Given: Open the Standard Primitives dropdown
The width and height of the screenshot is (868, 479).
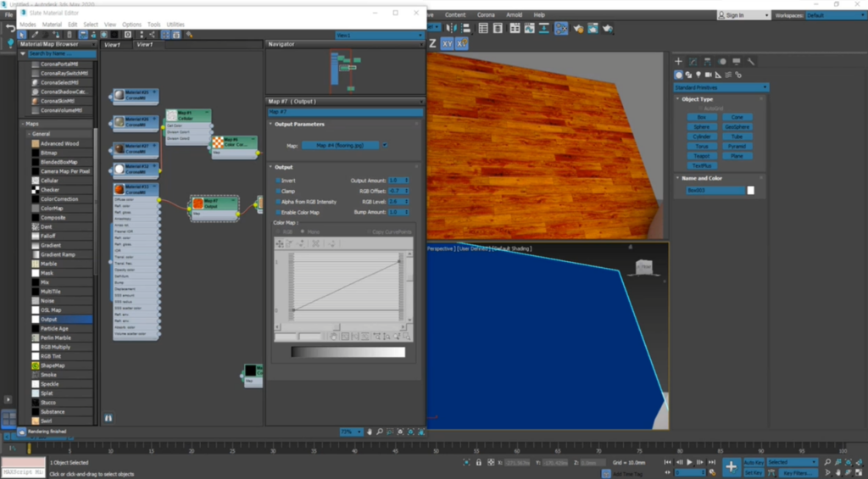Looking at the screenshot, I should (721, 87).
